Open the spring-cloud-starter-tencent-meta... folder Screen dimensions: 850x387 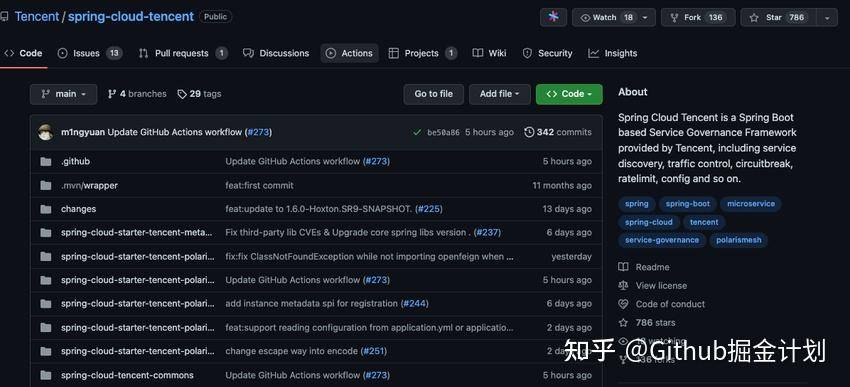(137, 233)
